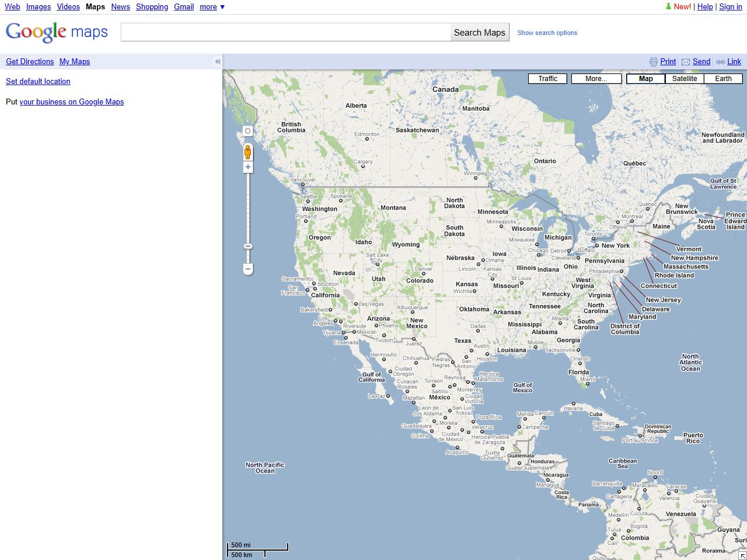Click the Google Maps logo
Viewport: 747px width, 560px height.
(x=57, y=32)
